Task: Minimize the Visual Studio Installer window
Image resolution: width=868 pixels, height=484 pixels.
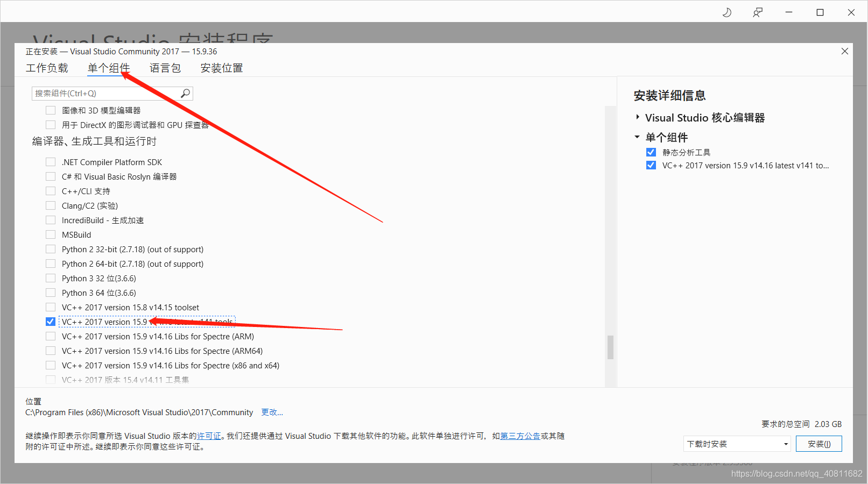Action: 789,12
